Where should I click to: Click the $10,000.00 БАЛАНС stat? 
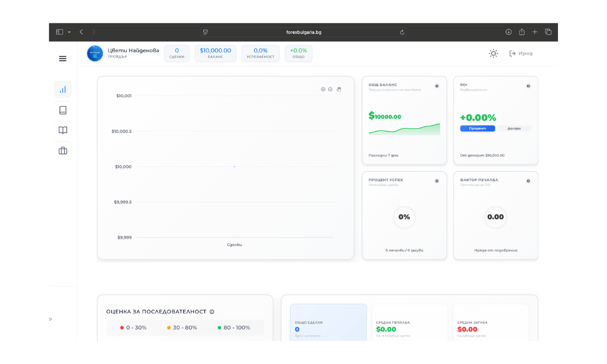215,53
